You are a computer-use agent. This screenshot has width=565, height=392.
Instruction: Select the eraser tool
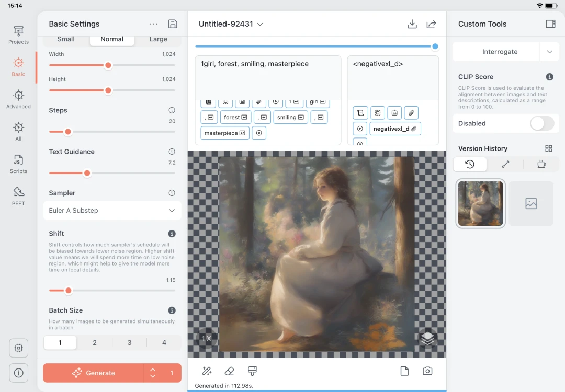point(229,371)
